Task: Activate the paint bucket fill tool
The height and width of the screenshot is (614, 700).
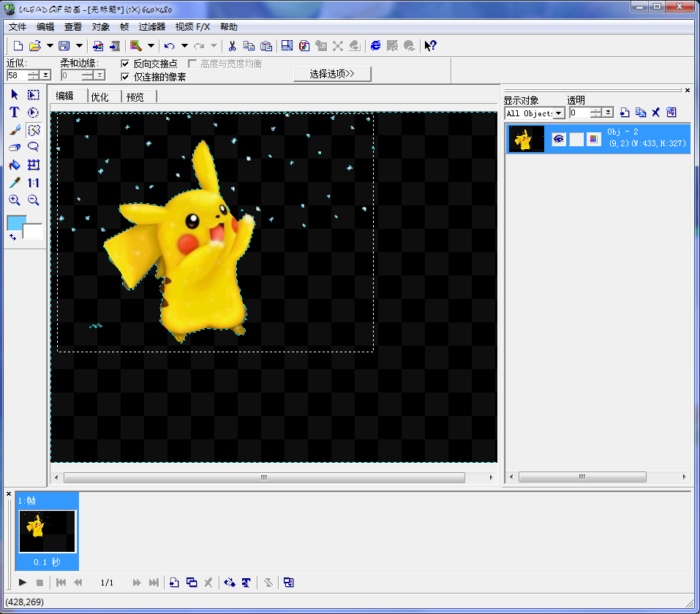Action: [15, 165]
